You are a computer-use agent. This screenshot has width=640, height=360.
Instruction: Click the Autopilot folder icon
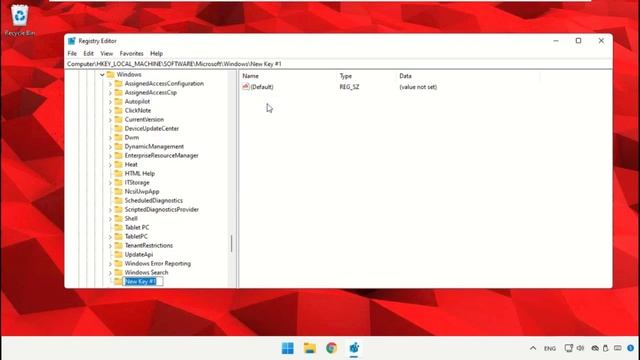[118, 101]
